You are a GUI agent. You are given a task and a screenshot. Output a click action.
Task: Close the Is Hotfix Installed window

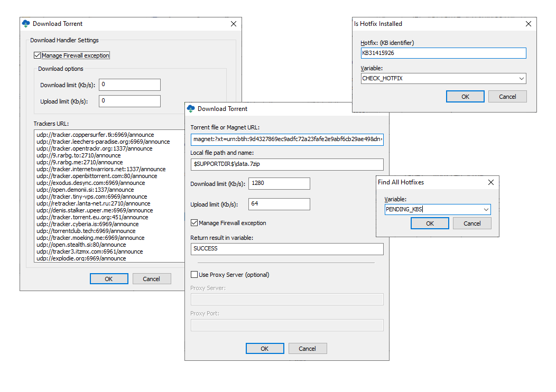click(x=529, y=24)
